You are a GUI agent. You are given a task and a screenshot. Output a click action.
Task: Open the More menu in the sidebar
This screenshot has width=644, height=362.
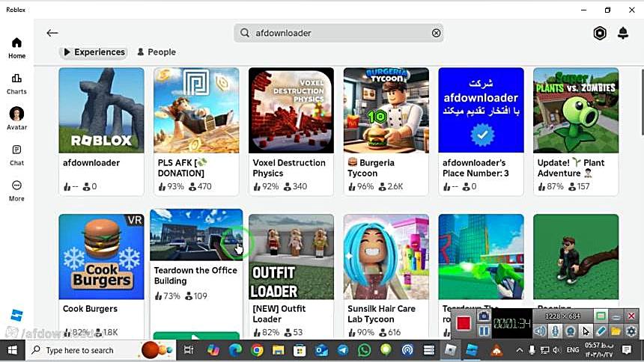(x=16, y=191)
